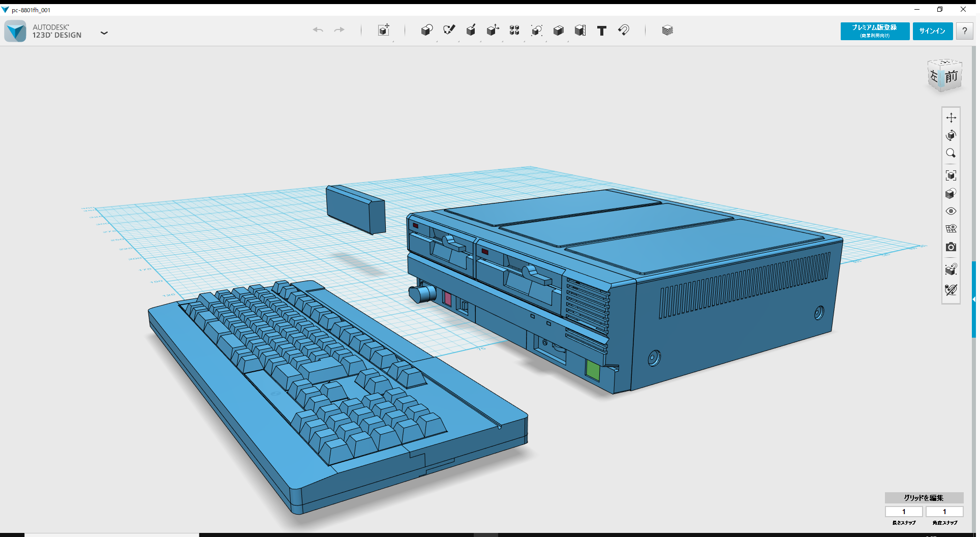Select Orbit in the right navigation bar

tap(951, 136)
